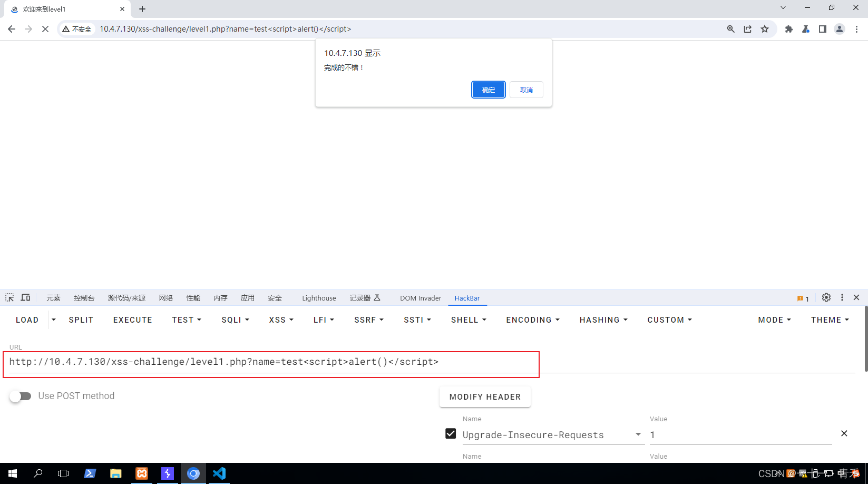Switch to 性能 DevTools tab

pos(193,298)
